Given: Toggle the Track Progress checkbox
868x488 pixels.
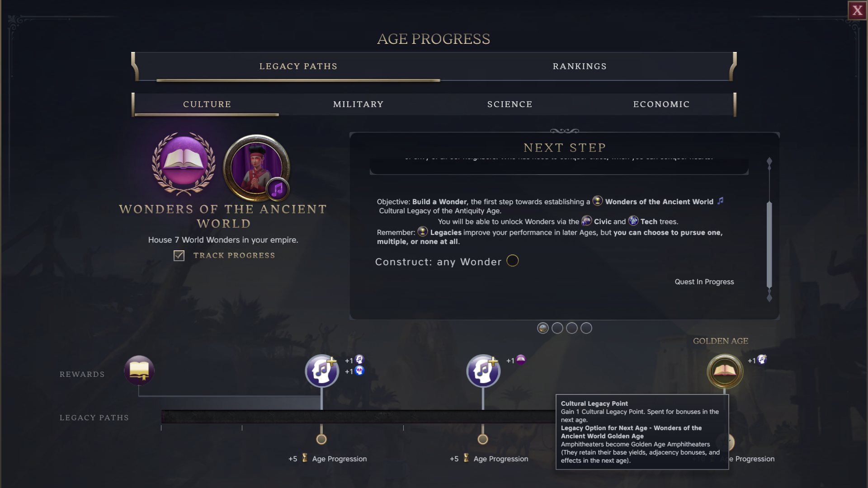Looking at the screenshot, I should pos(179,256).
